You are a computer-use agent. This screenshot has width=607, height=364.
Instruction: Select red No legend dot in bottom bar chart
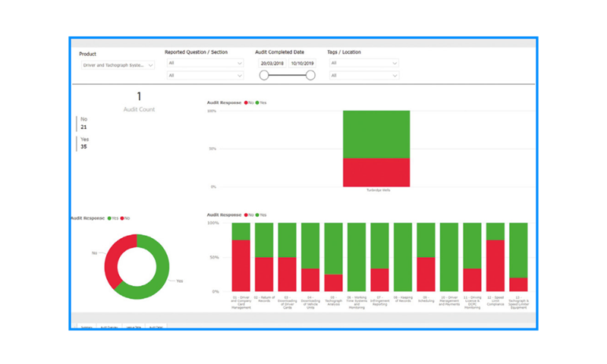coord(246,215)
